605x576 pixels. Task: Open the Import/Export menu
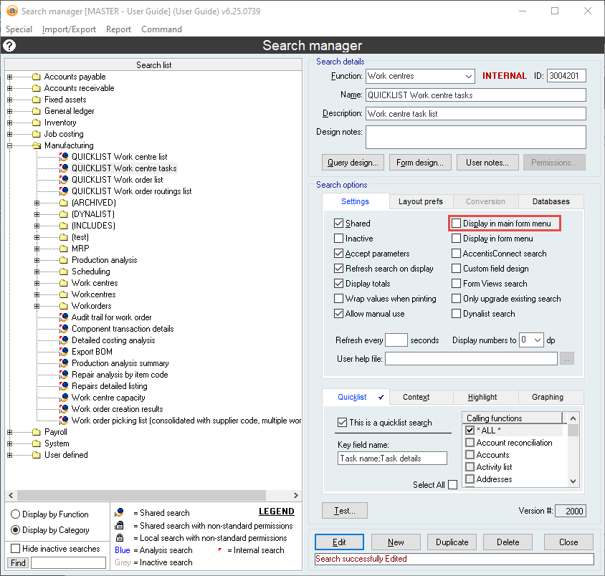(69, 29)
